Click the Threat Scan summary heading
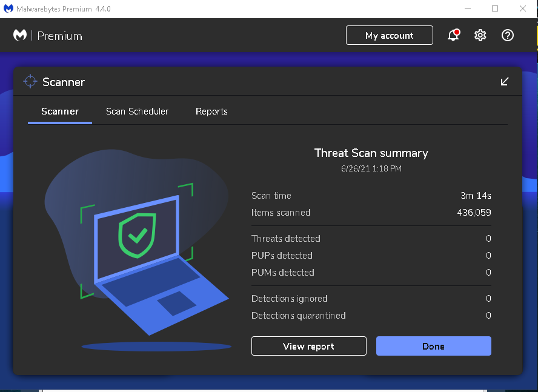Image resolution: width=538 pixels, height=392 pixels. point(371,153)
